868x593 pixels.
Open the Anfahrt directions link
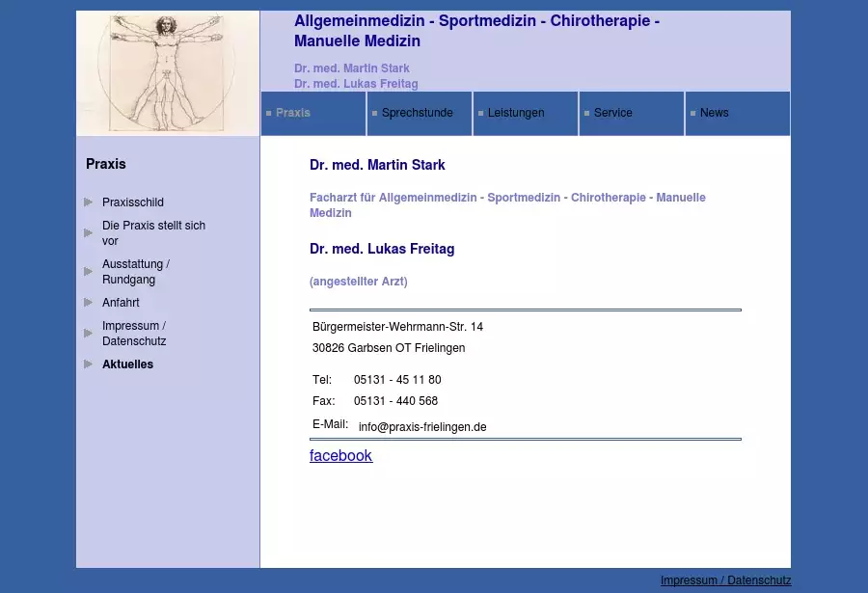pyautogui.click(x=121, y=303)
